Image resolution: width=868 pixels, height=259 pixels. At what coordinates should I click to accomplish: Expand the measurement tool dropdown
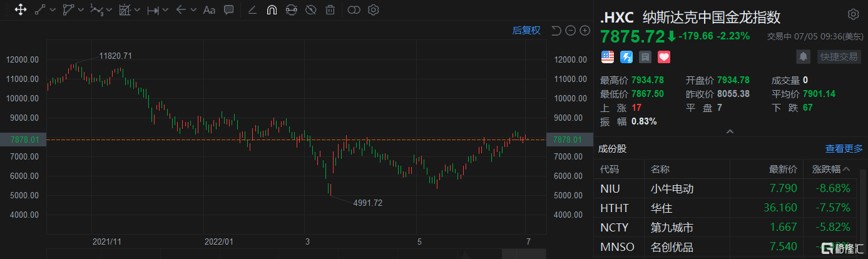165,10
